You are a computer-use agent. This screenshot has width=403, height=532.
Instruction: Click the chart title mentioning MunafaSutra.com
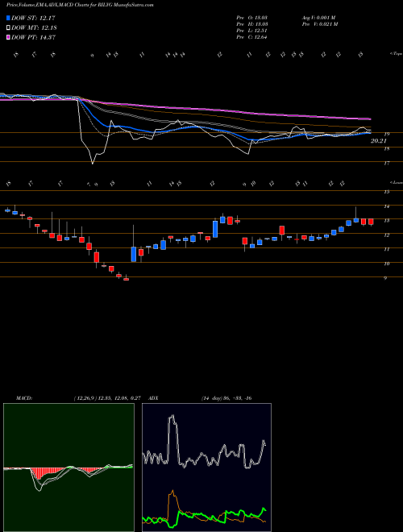[80, 6]
